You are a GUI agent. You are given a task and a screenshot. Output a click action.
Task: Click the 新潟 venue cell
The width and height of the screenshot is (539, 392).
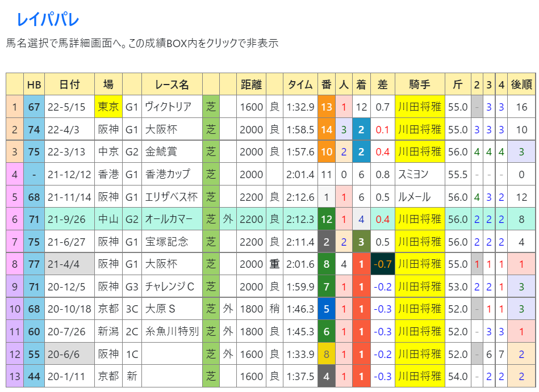click(108, 331)
